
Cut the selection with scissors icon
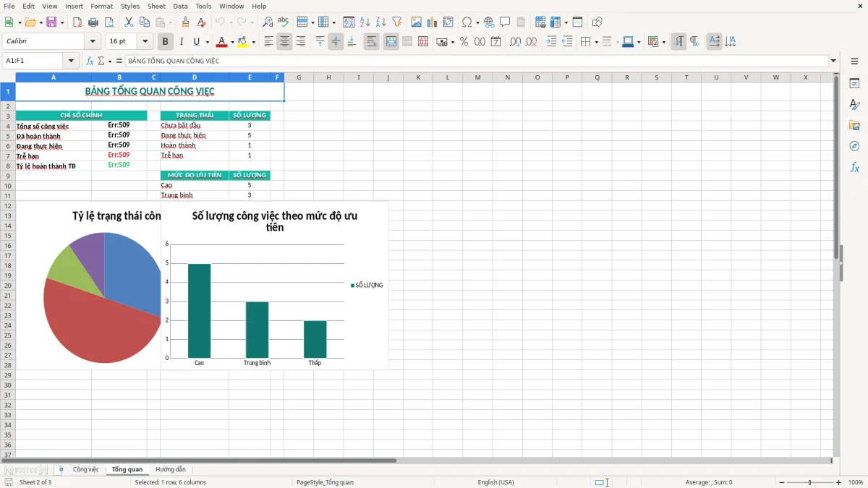[129, 22]
